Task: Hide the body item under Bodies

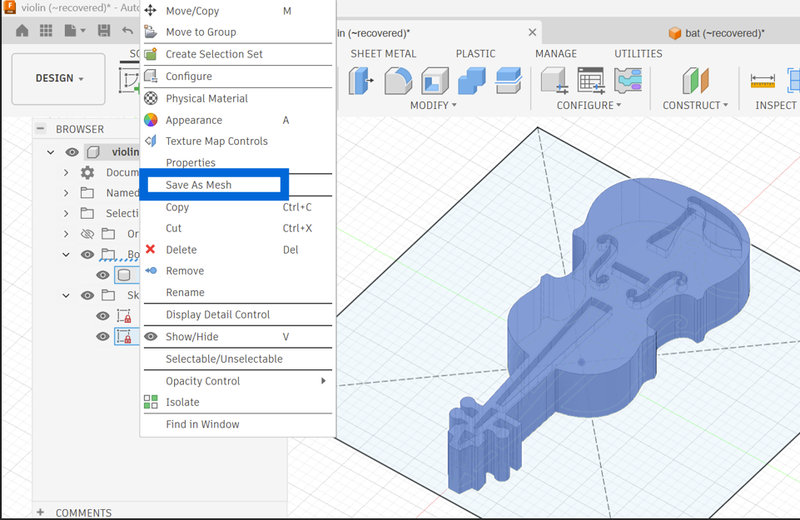Action: pos(103,275)
